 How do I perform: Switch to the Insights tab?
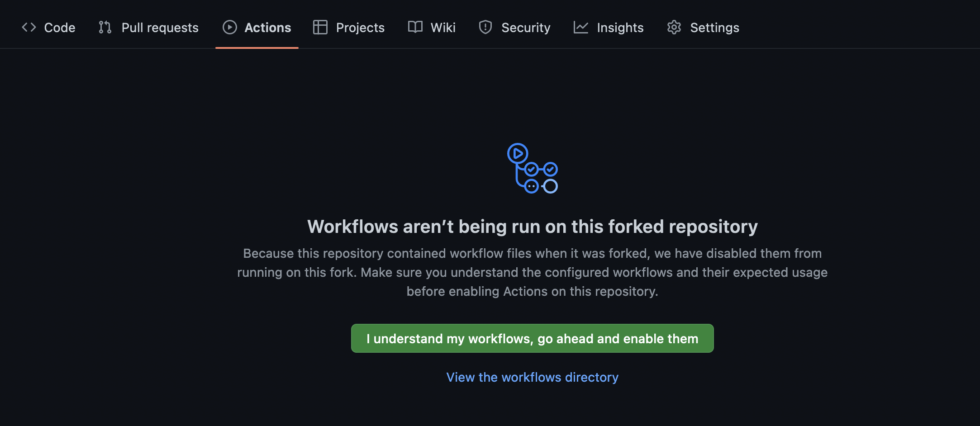click(620, 28)
